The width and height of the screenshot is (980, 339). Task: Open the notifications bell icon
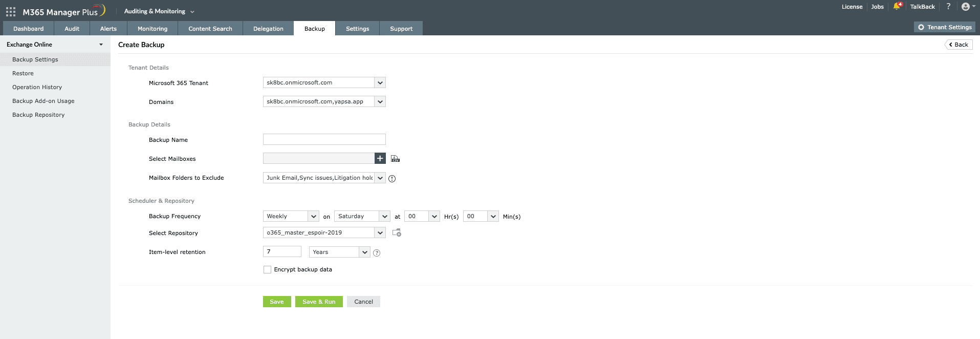click(x=897, y=6)
